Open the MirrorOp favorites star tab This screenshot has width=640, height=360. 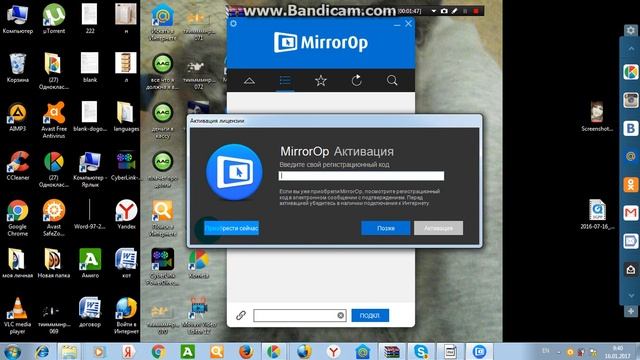point(321,80)
